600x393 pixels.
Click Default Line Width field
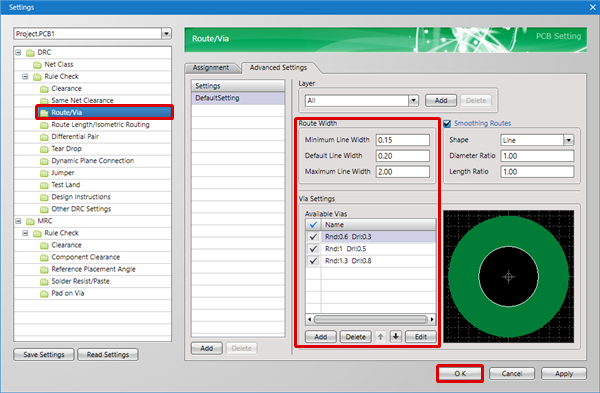click(403, 156)
